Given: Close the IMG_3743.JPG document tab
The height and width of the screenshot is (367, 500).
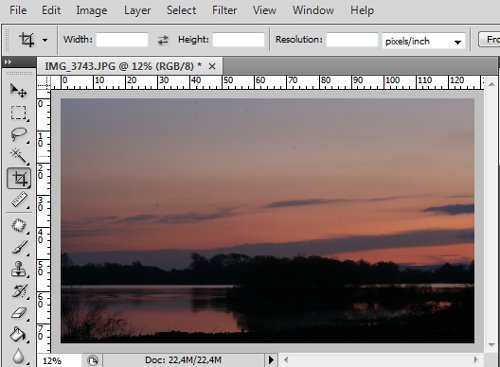Looking at the screenshot, I should 212,66.
